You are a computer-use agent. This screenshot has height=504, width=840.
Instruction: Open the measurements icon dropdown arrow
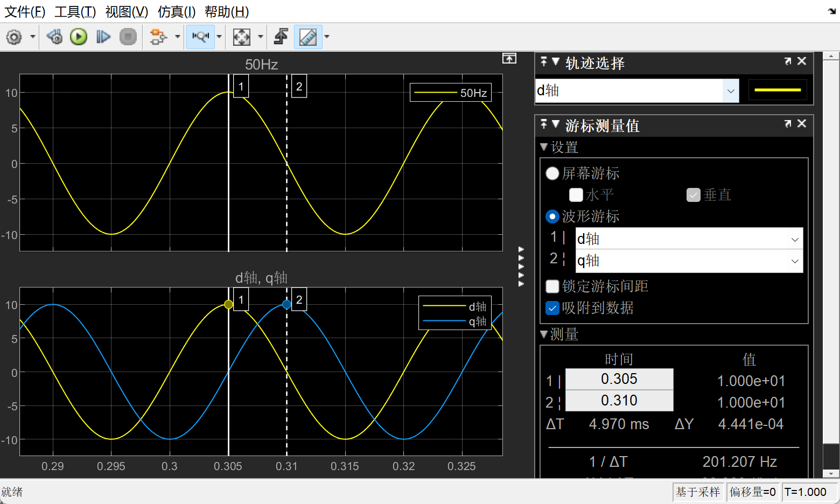tap(219, 37)
